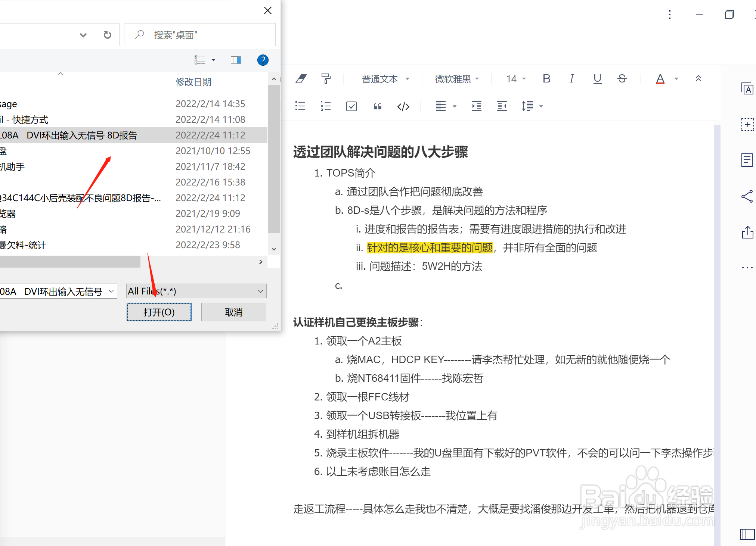
Task: Increase paragraph indent
Action: (x=477, y=106)
